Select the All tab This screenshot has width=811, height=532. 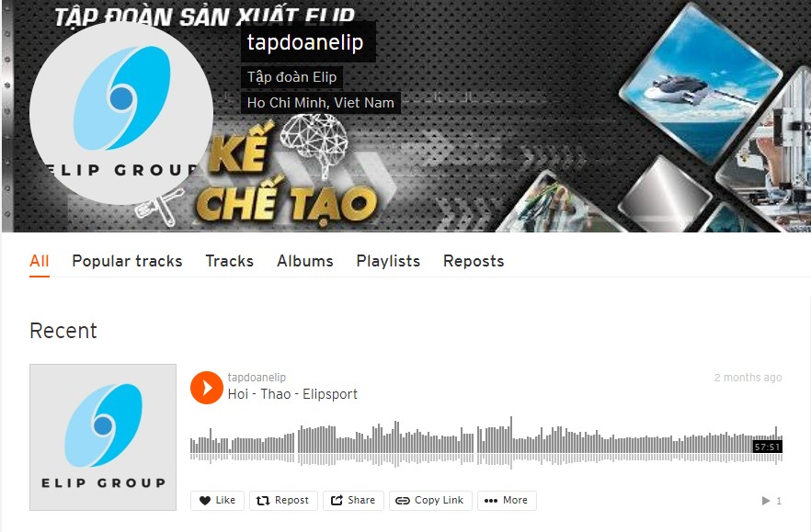tap(40, 261)
